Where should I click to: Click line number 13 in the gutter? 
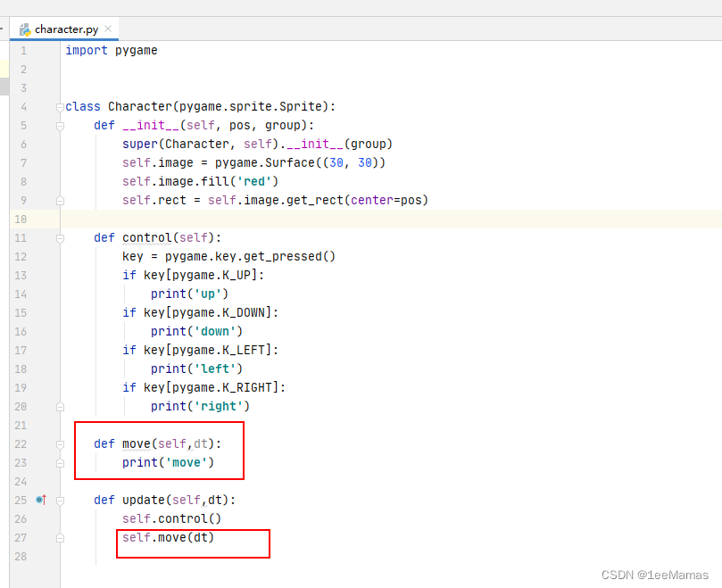click(21, 276)
